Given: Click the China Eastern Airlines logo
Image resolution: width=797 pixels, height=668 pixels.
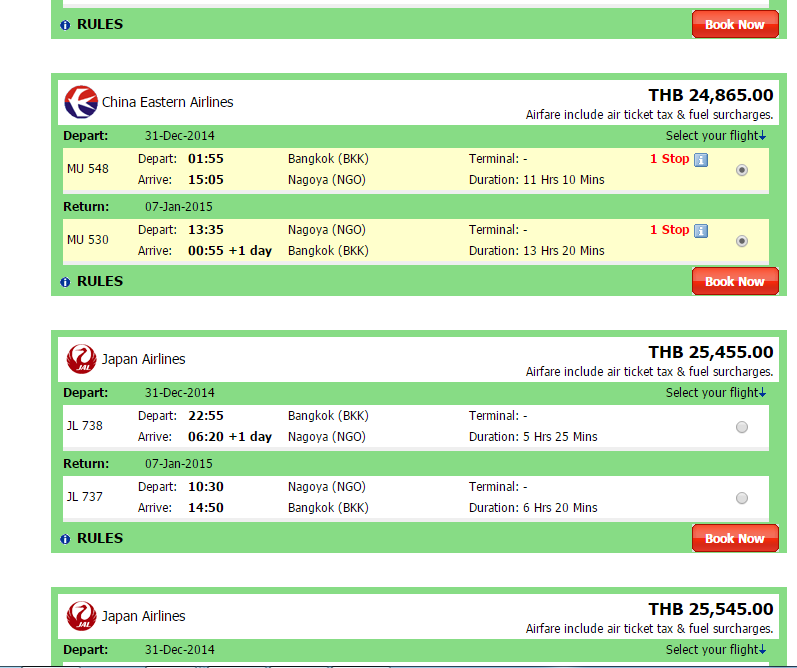Looking at the screenshot, I should [x=81, y=102].
